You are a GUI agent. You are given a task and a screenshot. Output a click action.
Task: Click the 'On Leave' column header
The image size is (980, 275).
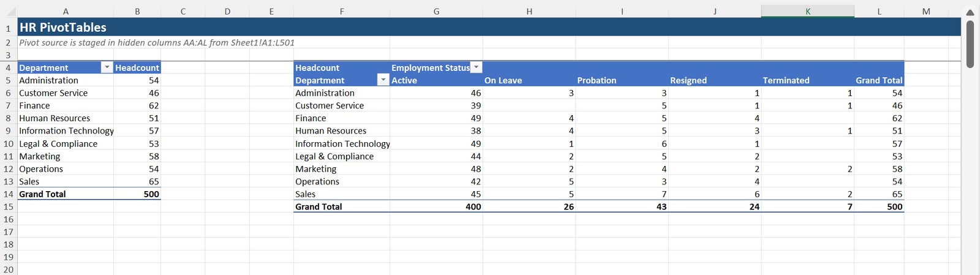529,80
